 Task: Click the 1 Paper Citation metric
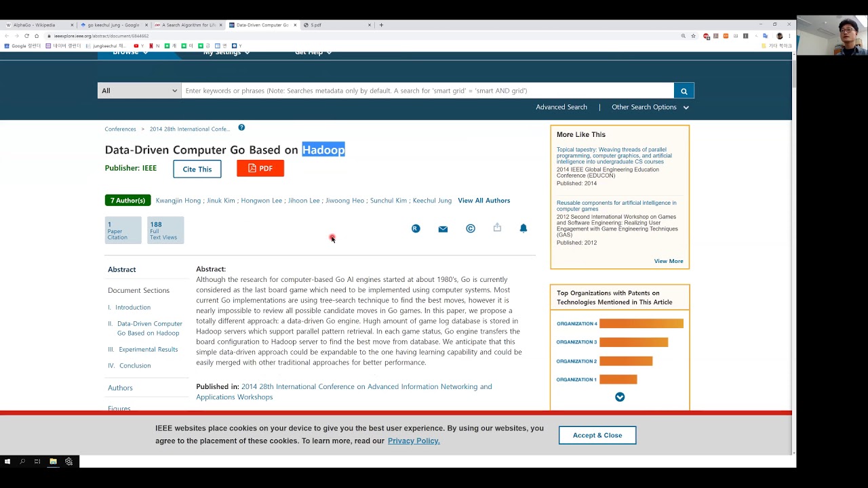(x=123, y=230)
